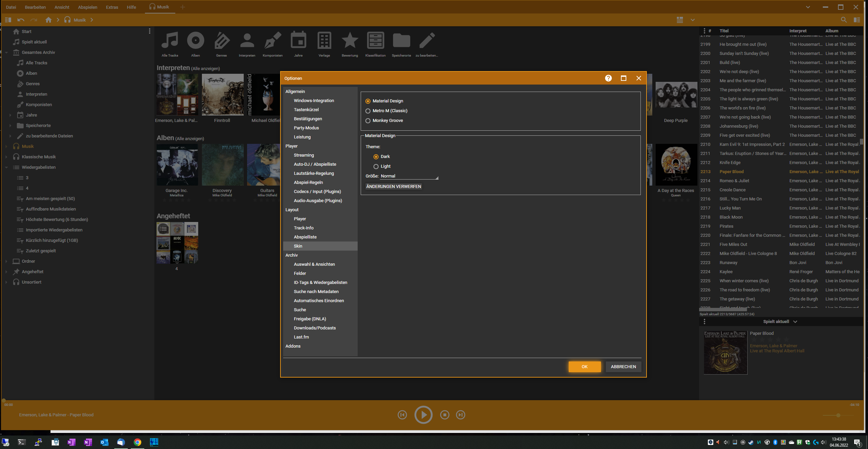This screenshot has height=449, width=868.
Task: Open the Alben disc icon
Action: pyautogui.click(x=196, y=41)
